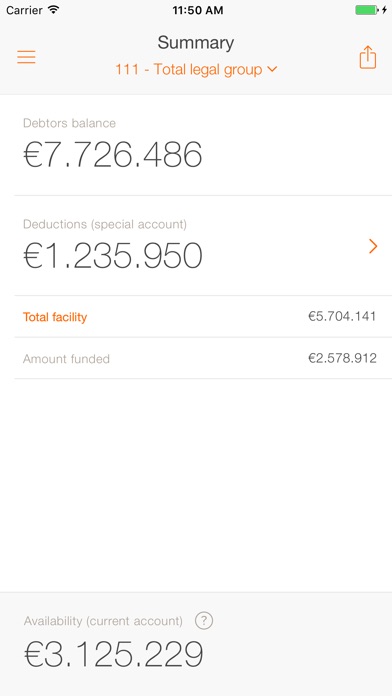
Task: Tap the Summary title
Action: (196, 43)
